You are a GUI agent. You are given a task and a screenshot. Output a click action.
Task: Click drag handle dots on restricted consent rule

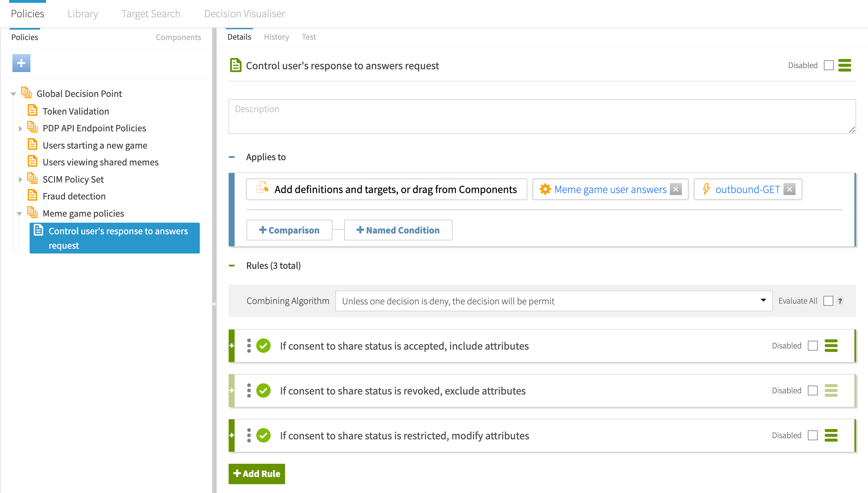(249, 435)
